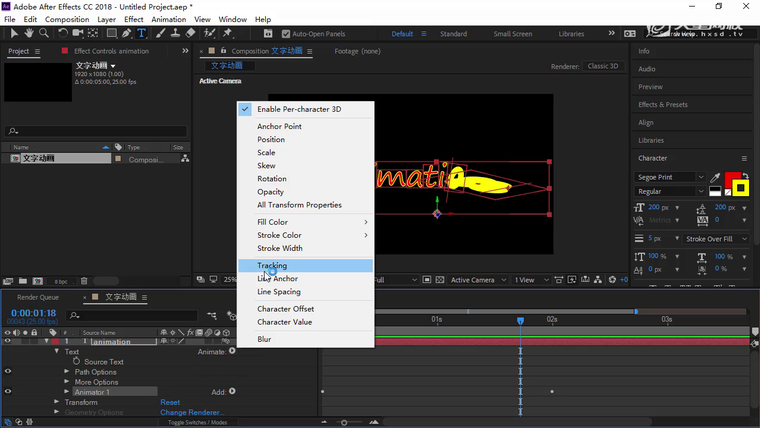The image size is (760, 428).
Task: Select the Hand tool in toolbar
Action: pyautogui.click(x=28, y=33)
